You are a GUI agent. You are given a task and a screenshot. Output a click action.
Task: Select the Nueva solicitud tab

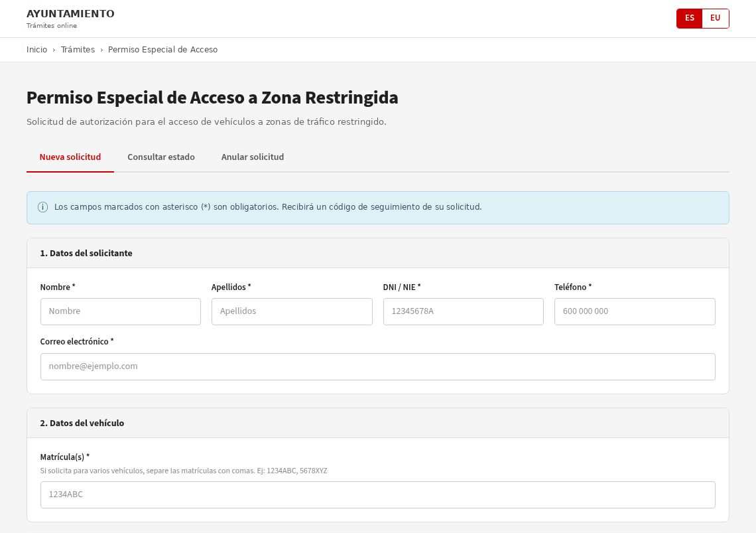(70, 157)
